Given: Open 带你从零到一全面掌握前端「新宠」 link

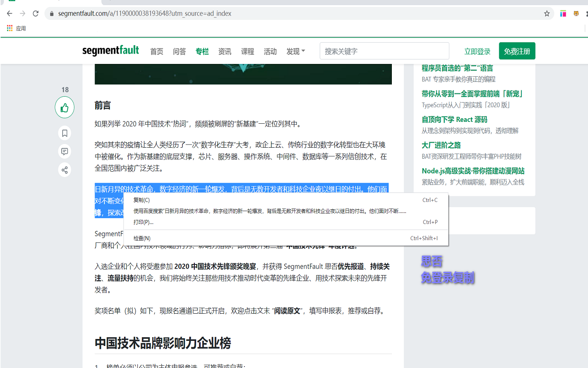Looking at the screenshot, I should [472, 94].
